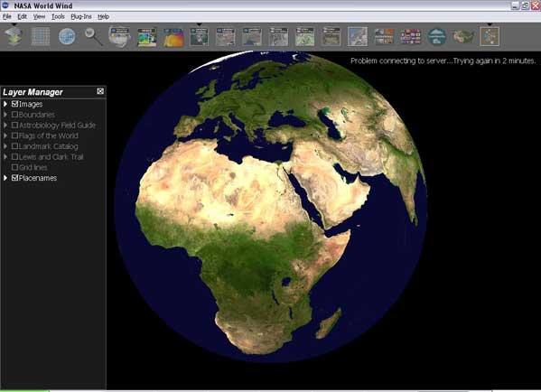Expand the Landmark Catalog tree arrow
Screen dimensions: 541x392
5,146
